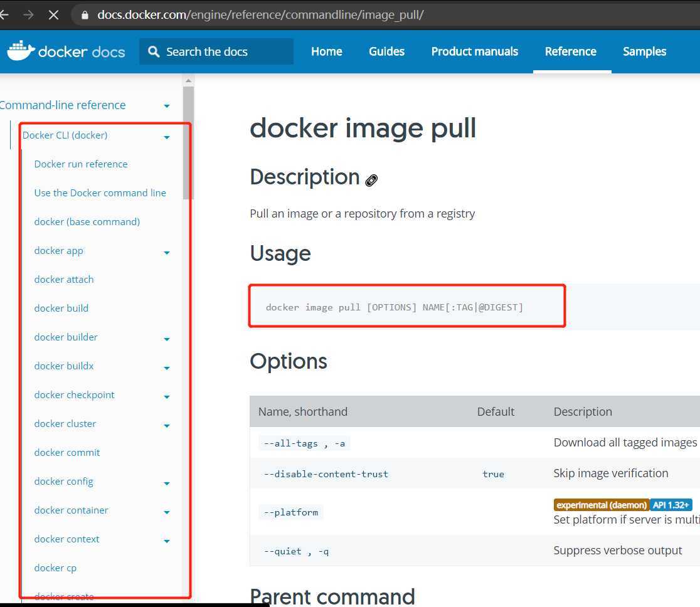Collapse Docker CLI (docker) arrow

(x=166, y=137)
